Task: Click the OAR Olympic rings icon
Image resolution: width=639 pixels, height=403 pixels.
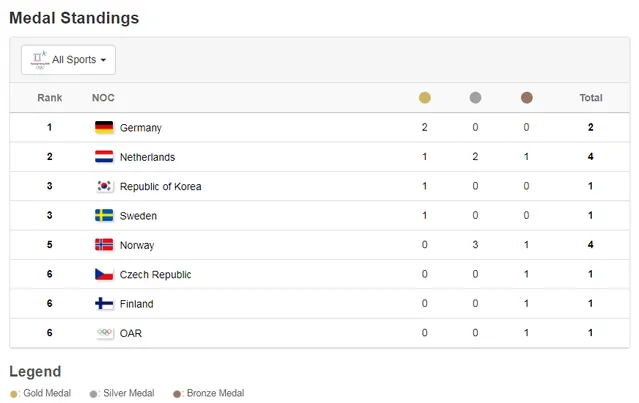Action: pyautogui.click(x=104, y=333)
